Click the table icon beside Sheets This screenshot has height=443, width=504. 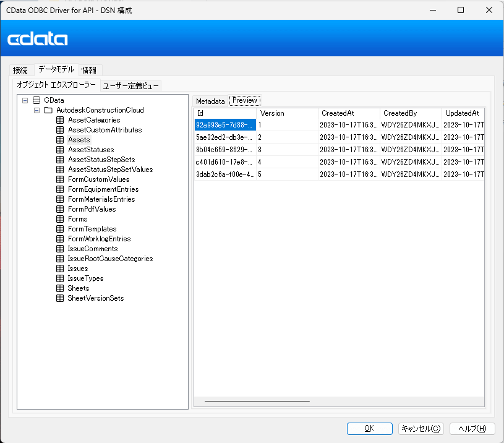pos(60,288)
